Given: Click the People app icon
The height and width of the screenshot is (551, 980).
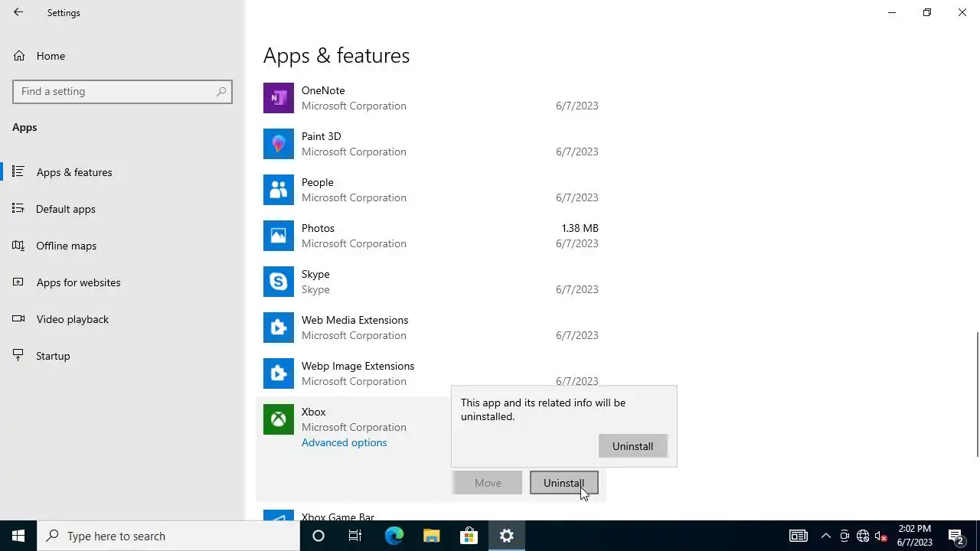Looking at the screenshot, I should pos(279,190).
